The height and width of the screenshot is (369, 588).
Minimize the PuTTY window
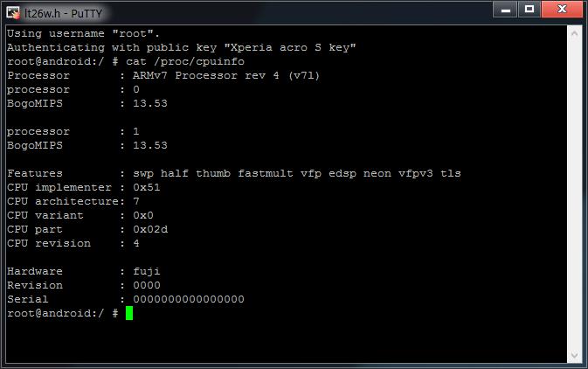click(x=504, y=10)
